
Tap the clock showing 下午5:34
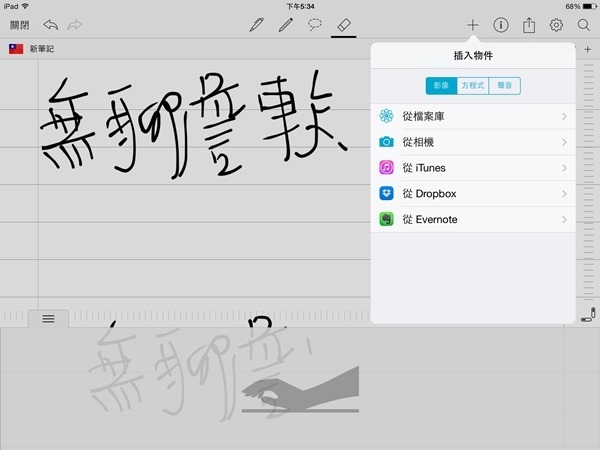[300, 7]
